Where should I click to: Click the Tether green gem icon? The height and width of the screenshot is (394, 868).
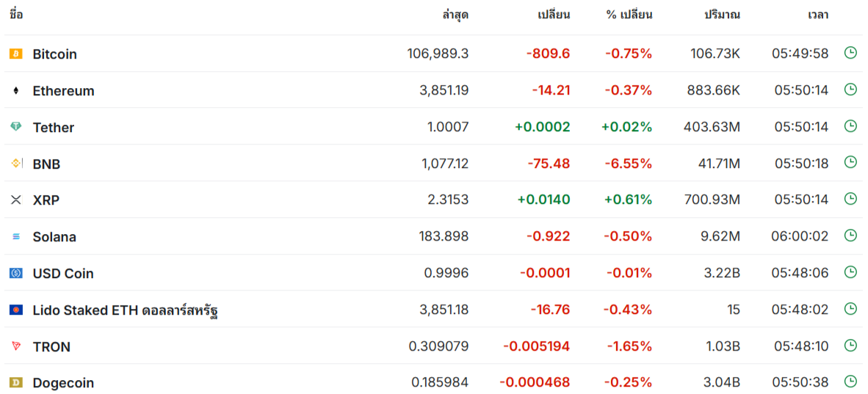[15, 127]
